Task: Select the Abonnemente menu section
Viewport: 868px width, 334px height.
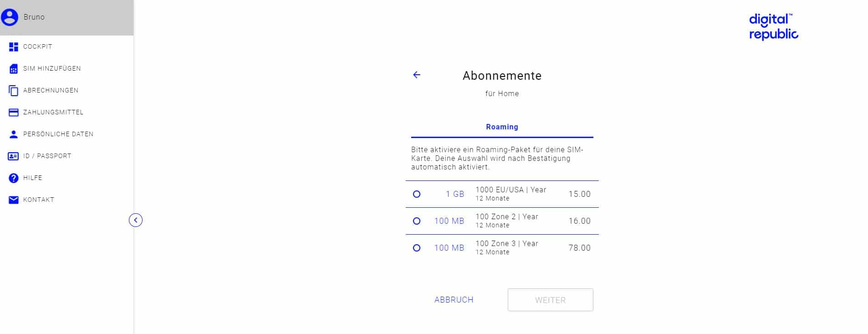Action: coord(502,76)
